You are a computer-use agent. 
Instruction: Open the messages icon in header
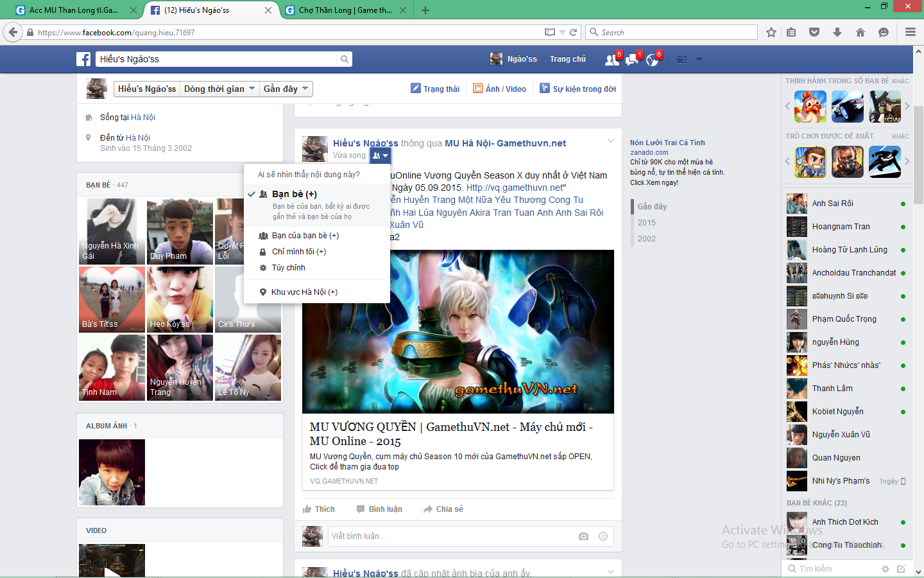[632, 60]
